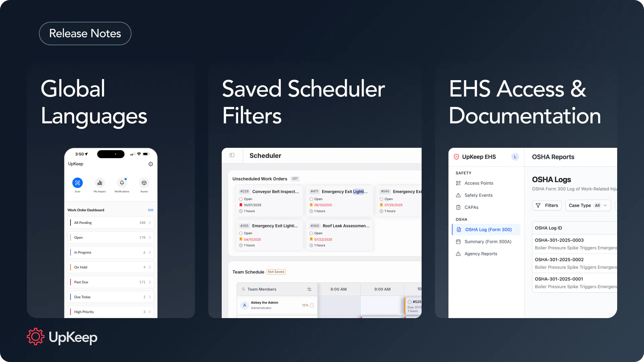Toggle status circle on scheduled card #525
The image size is (644, 362).
pyautogui.click(x=410, y=302)
